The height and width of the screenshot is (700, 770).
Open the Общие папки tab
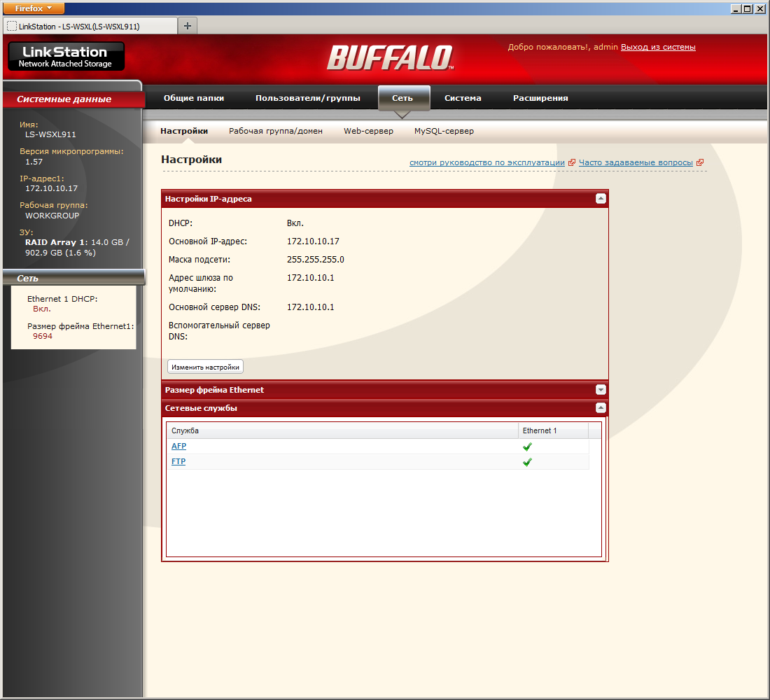[x=193, y=98]
